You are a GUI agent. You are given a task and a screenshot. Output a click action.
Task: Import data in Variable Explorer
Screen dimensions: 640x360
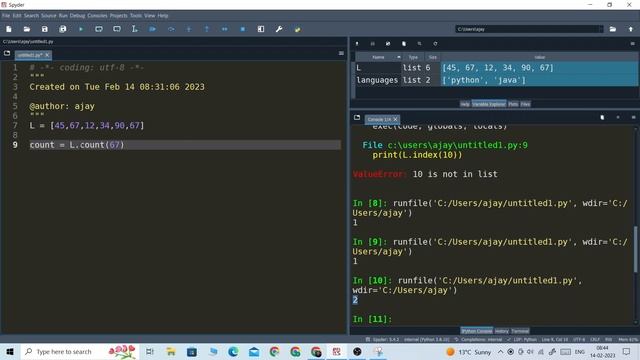tap(357, 44)
